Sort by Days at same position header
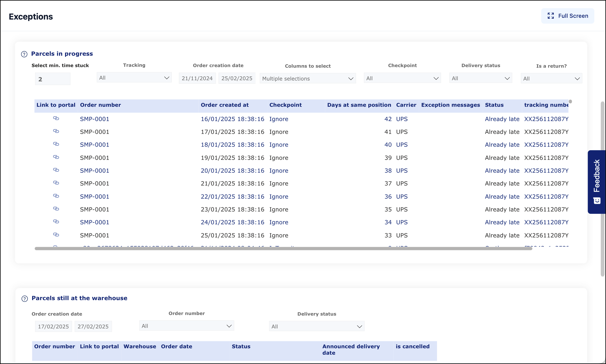 point(359,105)
